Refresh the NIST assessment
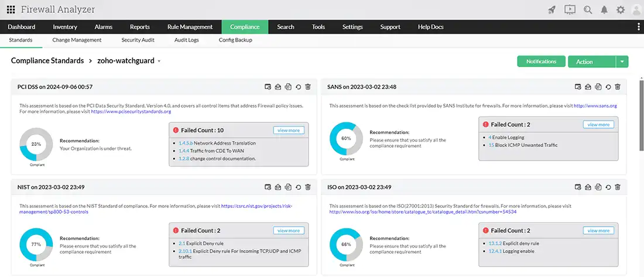Viewport: 644px width, 277px height. (299, 187)
